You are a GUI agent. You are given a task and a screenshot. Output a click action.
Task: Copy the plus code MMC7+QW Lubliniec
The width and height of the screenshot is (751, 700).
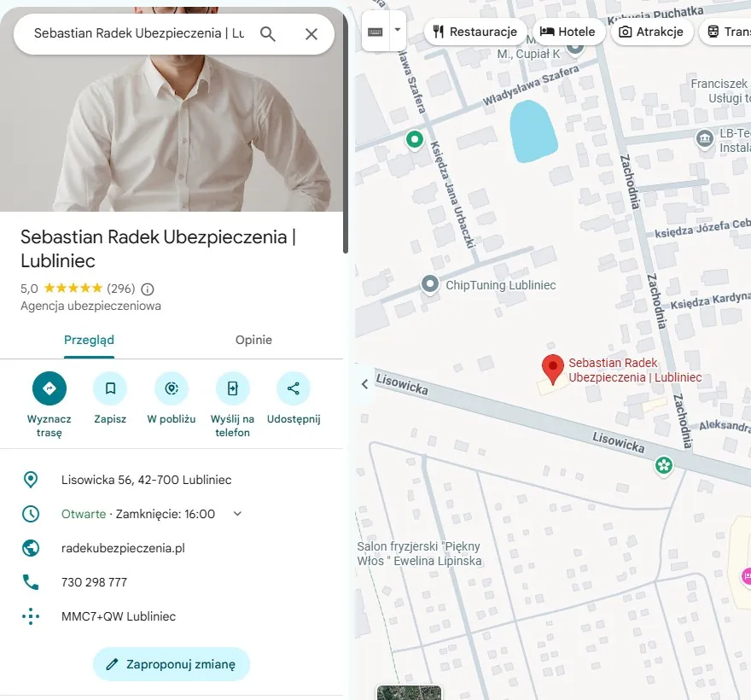119,616
